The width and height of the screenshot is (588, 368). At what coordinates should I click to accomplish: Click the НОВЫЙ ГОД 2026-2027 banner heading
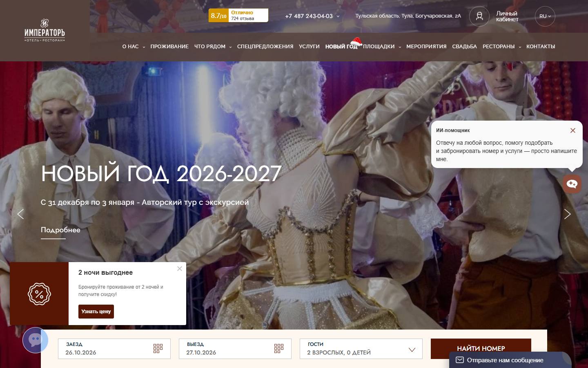point(161,174)
